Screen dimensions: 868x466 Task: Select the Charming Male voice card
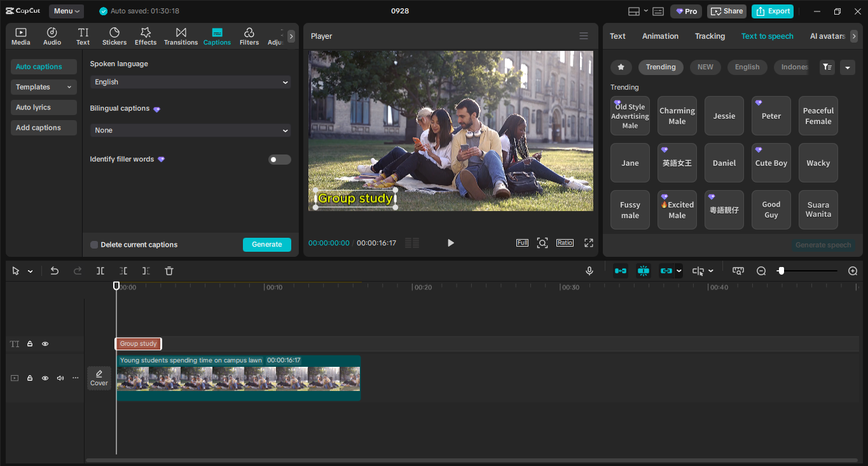pyautogui.click(x=677, y=116)
